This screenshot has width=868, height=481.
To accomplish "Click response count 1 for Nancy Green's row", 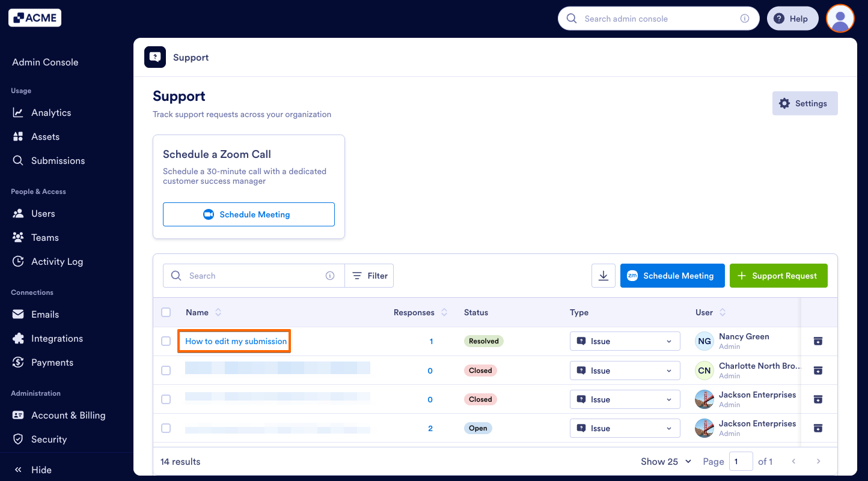I will point(431,341).
